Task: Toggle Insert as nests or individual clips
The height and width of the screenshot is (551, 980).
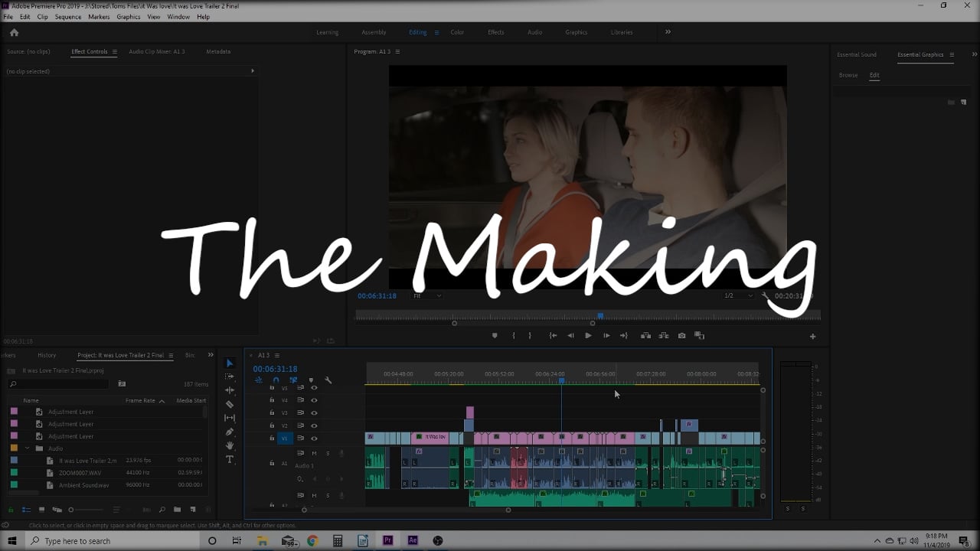Action: click(x=259, y=380)
